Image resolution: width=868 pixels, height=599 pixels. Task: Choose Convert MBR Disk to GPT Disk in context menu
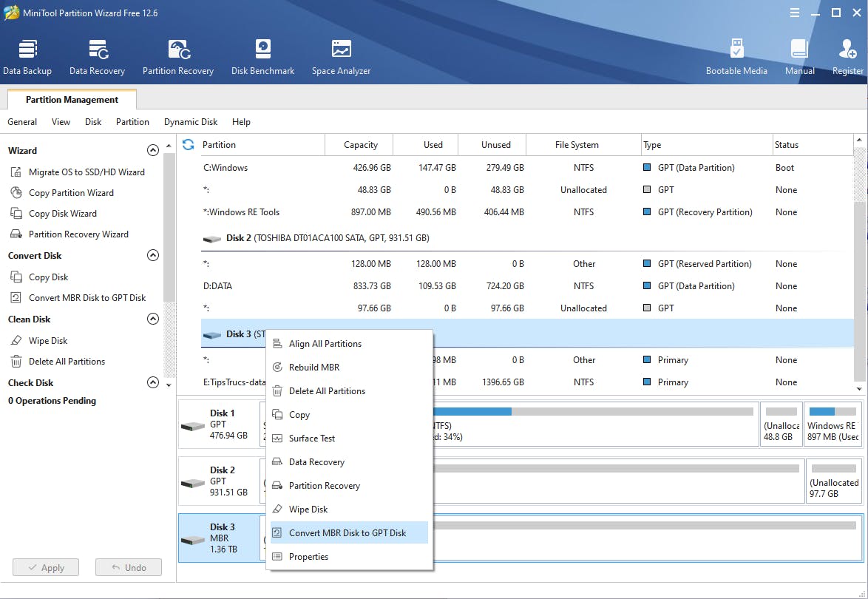pyautogui.click(x=347, y=533)
